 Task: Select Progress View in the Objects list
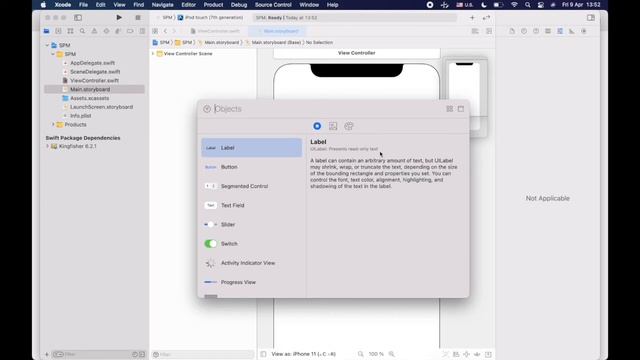point(252,282)
